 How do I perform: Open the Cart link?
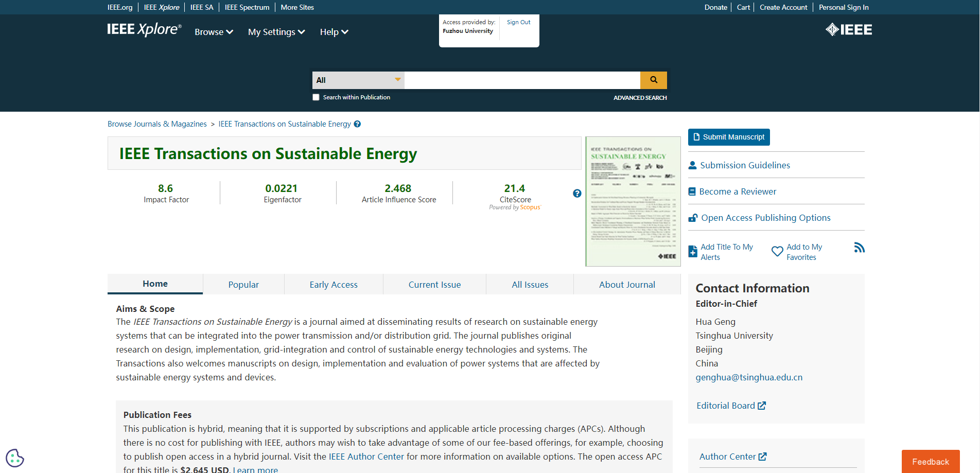[743, 7]
